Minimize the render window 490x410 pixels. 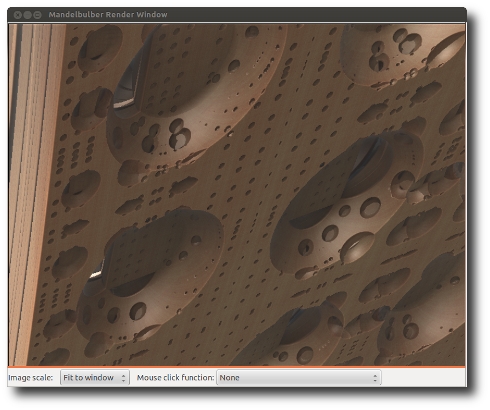click(x=28, y=15)
